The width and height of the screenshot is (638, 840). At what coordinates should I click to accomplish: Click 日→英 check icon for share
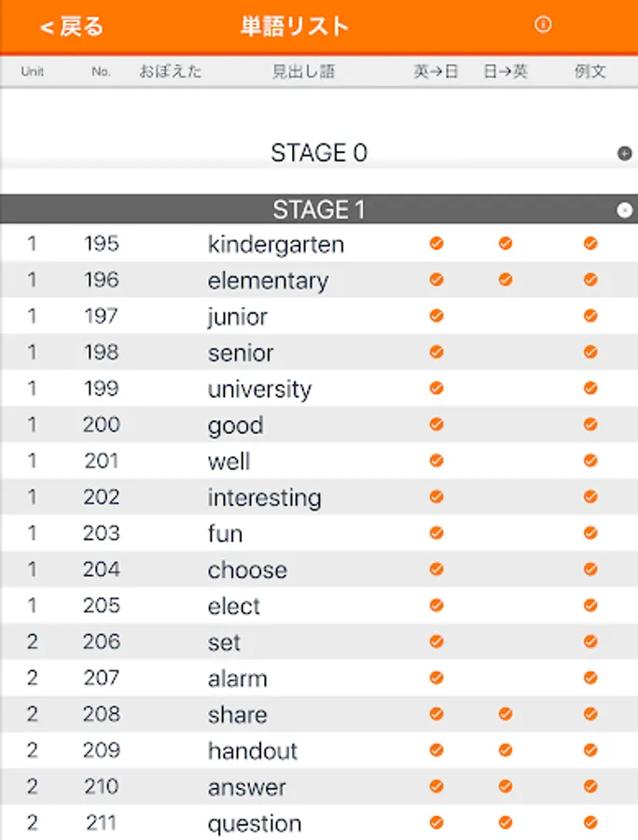[x=506, y=714]
